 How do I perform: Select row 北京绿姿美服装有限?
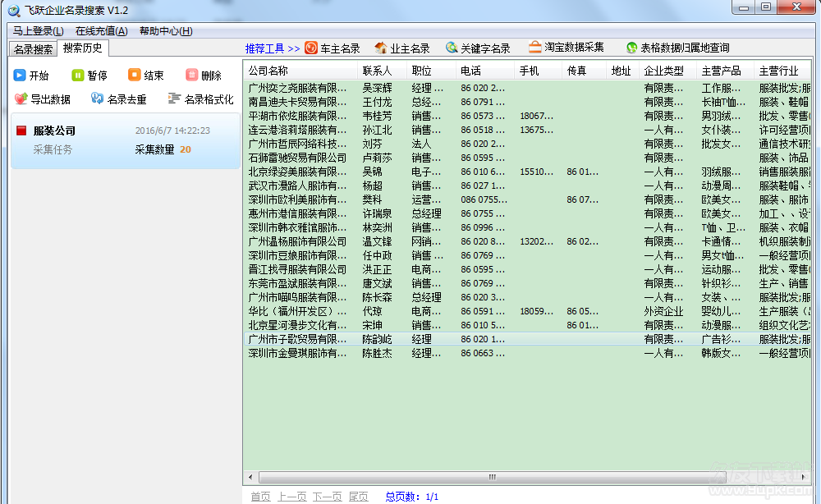[x=527, y=172]
